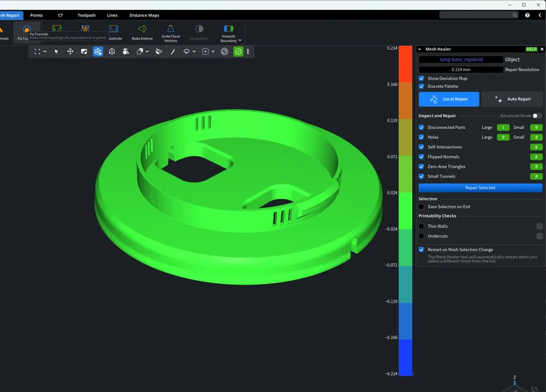
Task: Click the green checkmark confirm icon
Action: click(238, 51)
